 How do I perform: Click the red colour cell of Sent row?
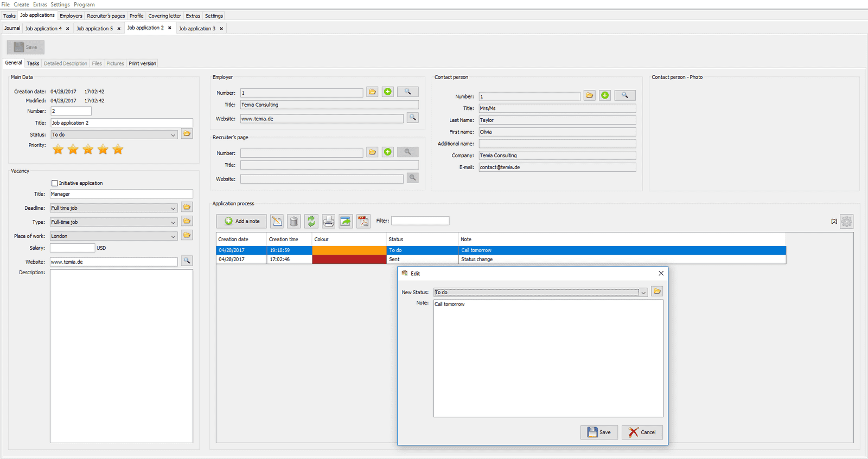point(349,260)
